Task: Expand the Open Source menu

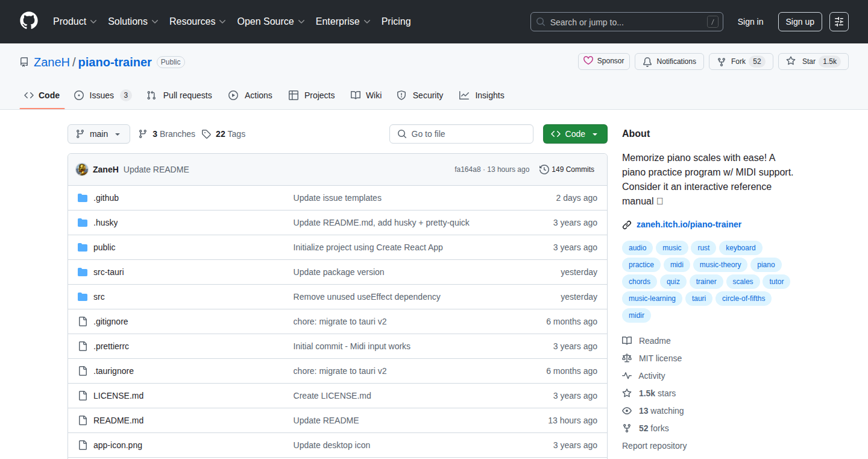Action: 271,21
